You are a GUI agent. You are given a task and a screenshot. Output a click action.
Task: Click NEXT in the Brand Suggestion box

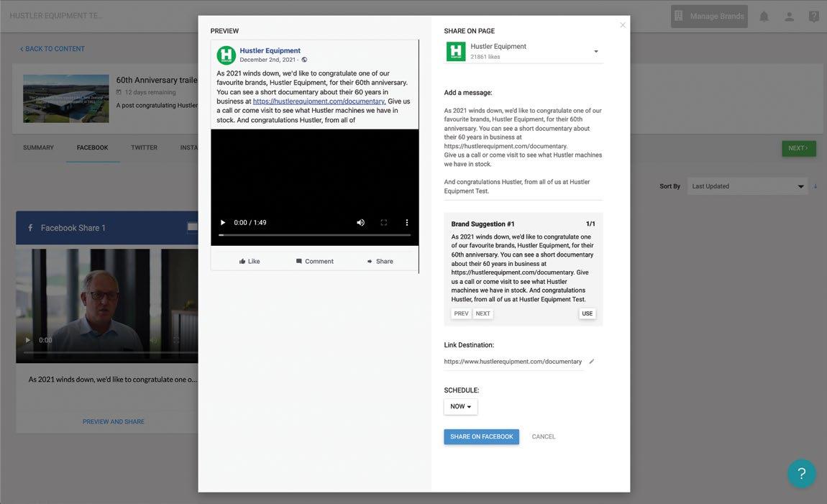pyautogui.click(x=483, y=313)
